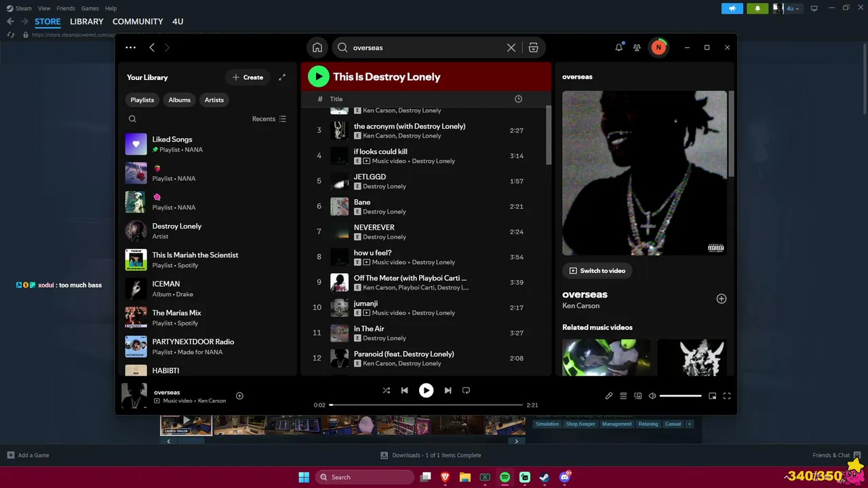Viewport: 868px width, 488px height.
Task: Go back in Spotify navigation
Action: coord(152,47)
